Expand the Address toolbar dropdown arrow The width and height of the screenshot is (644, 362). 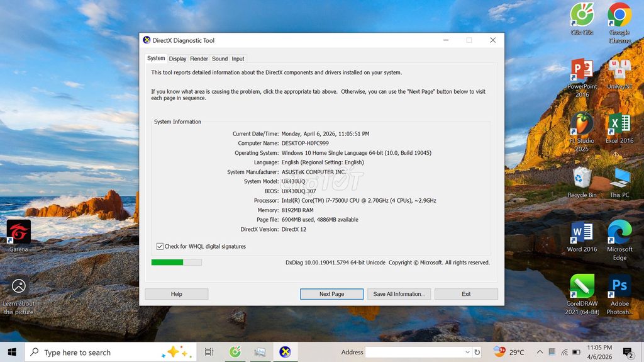tap(467, 352)
